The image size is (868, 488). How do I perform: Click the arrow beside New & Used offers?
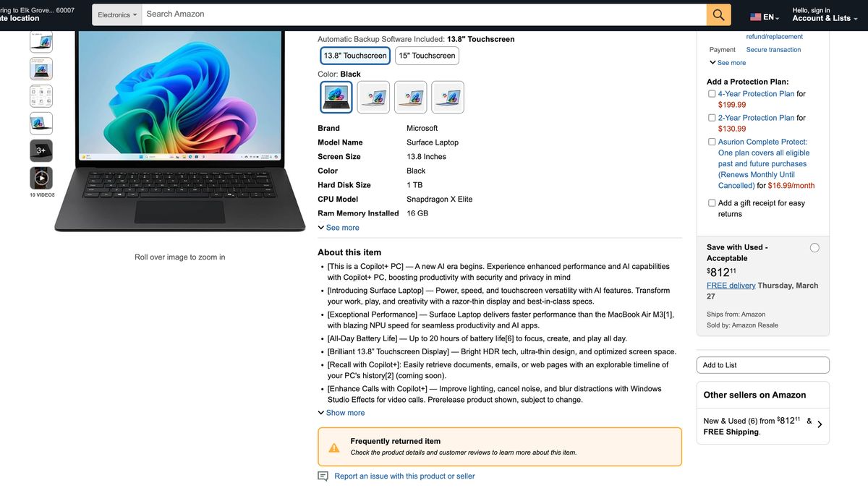[820, 424]
